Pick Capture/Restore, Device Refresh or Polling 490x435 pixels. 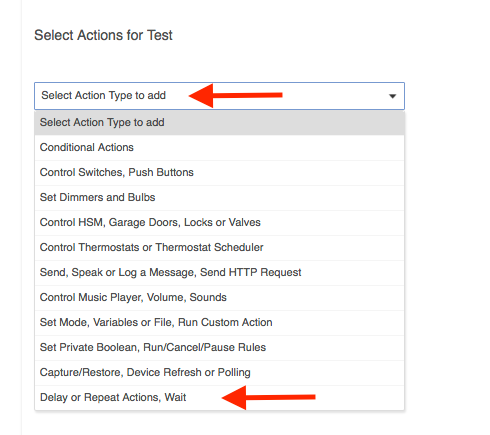219,372
